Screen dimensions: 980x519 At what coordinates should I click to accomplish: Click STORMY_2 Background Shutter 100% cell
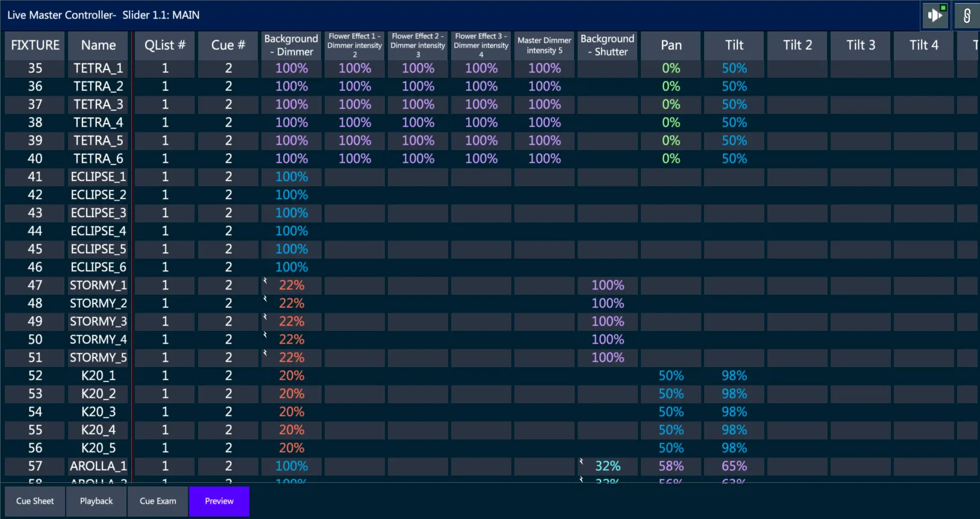[608, 303]
